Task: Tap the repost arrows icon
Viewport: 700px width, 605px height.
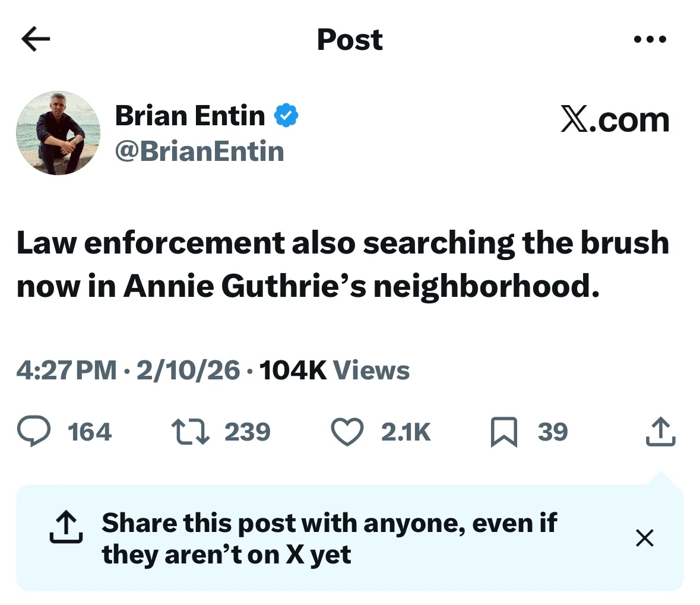Action: point(190,432)
